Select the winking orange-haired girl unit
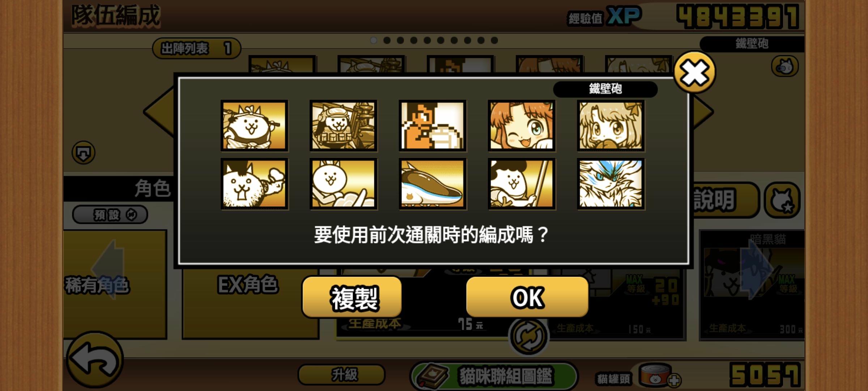868x391 pixels. coord(522,126)
